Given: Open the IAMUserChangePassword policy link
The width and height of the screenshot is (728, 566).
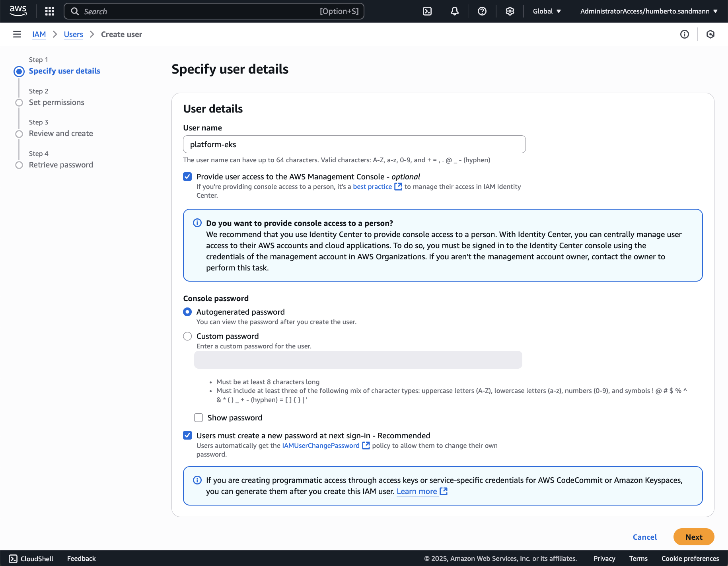Looking at the screenshot, I should coord(321,445).
